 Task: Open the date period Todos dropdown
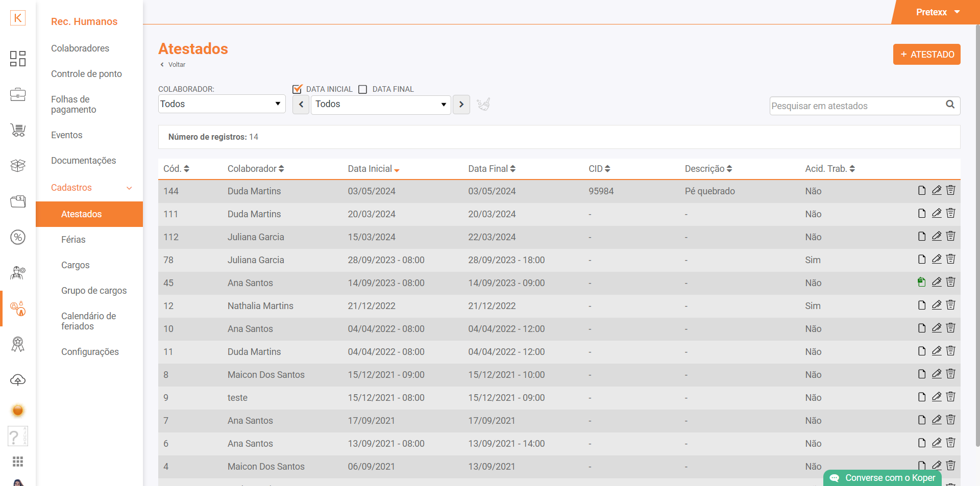pyautogui.click(x=381, y=105)
